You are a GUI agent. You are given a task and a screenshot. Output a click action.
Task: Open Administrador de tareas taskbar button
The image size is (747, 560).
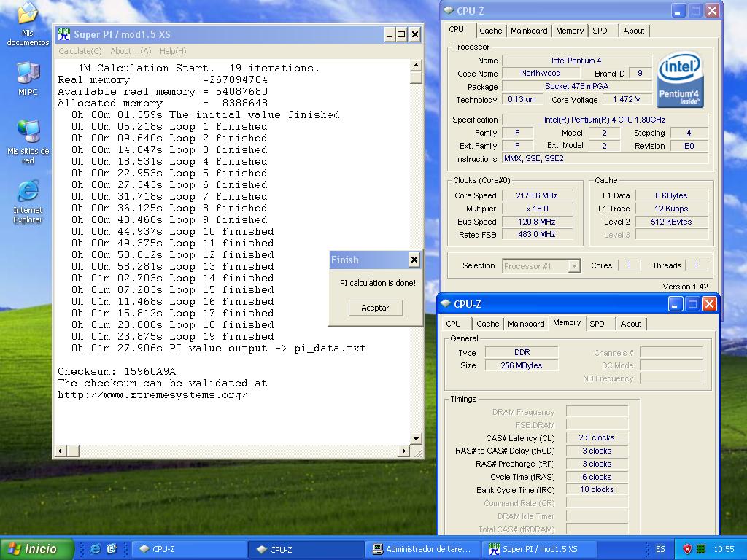tap(424, 549)
